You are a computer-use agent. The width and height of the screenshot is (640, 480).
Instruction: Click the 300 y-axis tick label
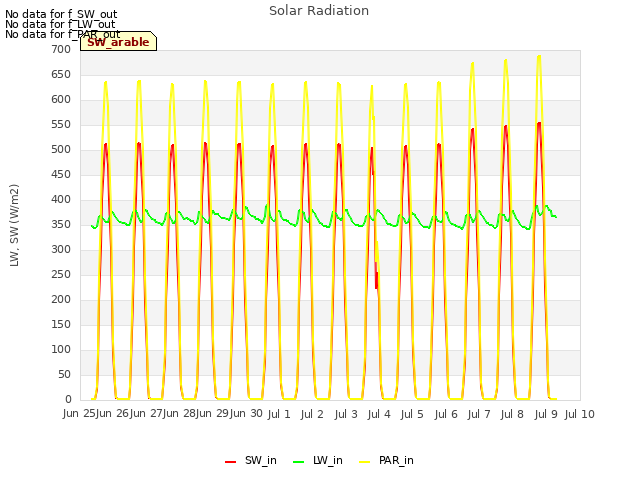click(61, 249)
